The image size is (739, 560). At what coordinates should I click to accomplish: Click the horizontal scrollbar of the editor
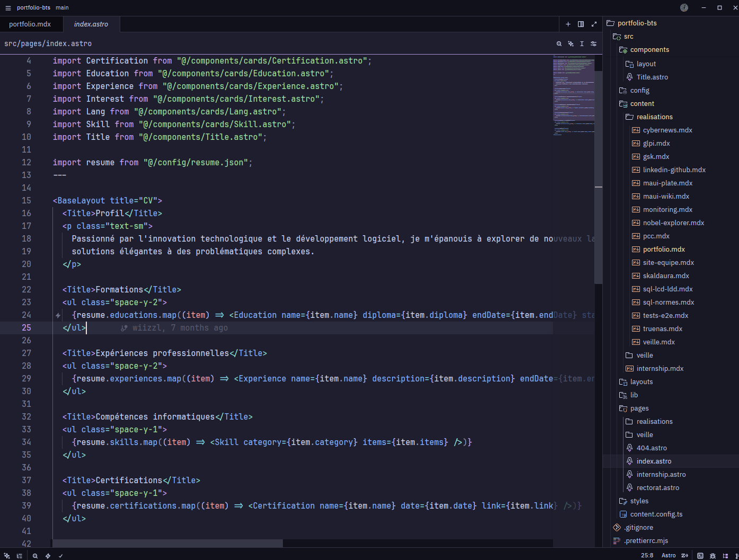coord(167,543)
